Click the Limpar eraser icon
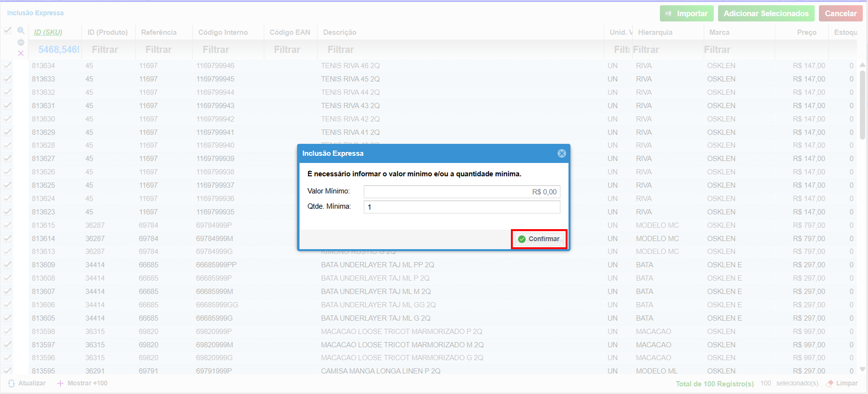The height and width of the screenshot is (394, 868). pos(830,384)
